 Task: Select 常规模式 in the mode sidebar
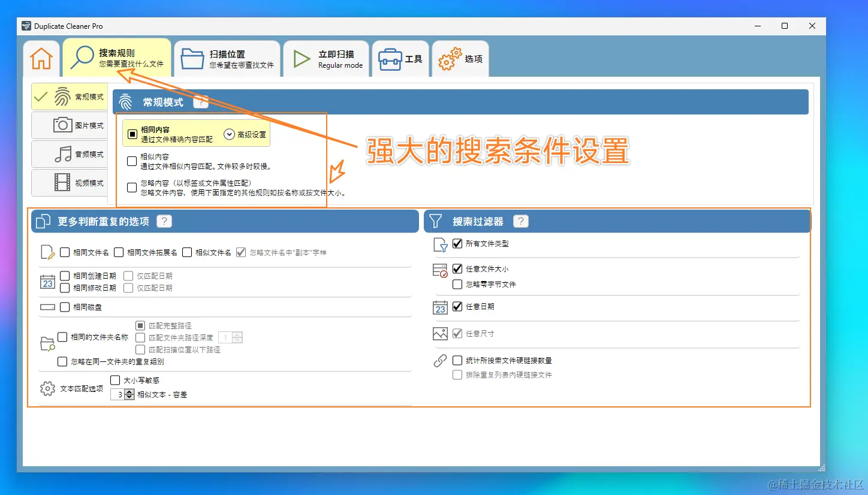pyautogui.click(x=70, y=96)
